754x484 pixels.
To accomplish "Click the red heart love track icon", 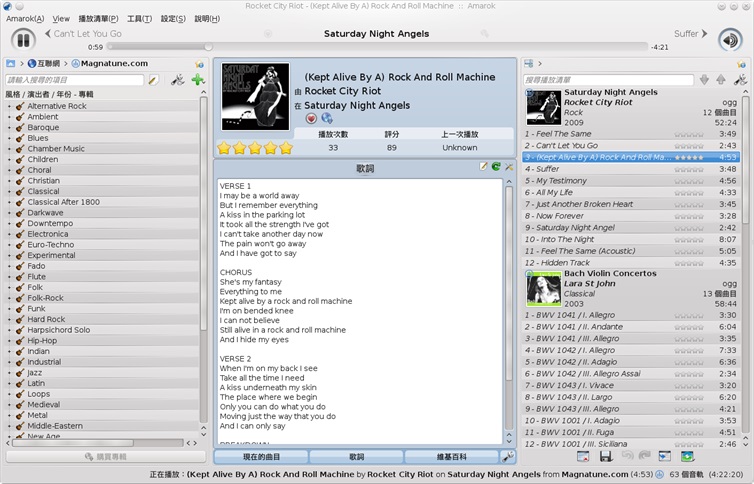I will [311, 118].
